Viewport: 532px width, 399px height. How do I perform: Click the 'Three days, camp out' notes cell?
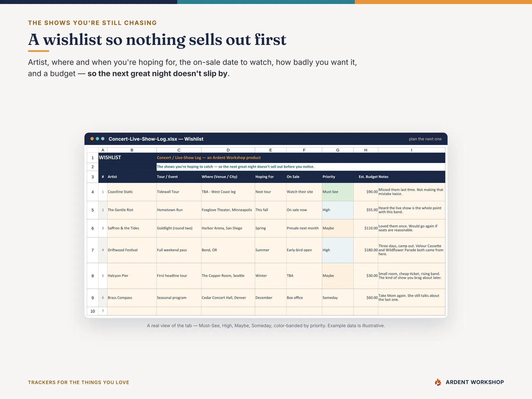412,250
